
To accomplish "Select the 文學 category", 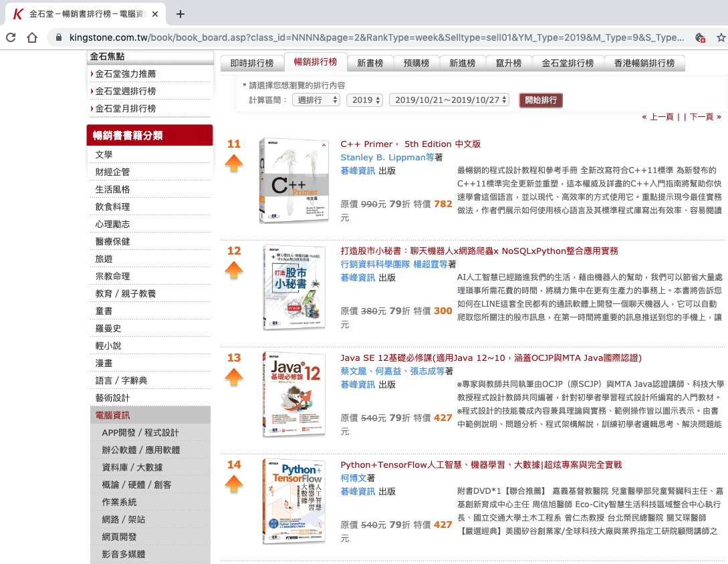I will click(104, 154).
